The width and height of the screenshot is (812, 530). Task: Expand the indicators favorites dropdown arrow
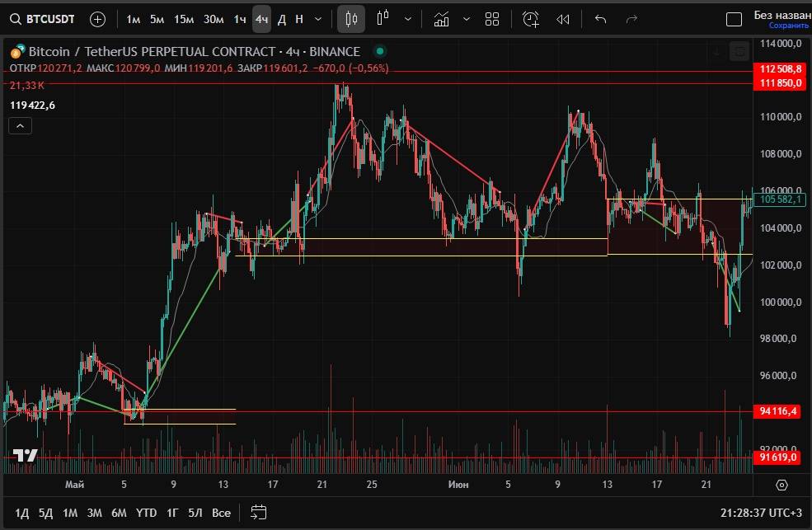point(465,19)
